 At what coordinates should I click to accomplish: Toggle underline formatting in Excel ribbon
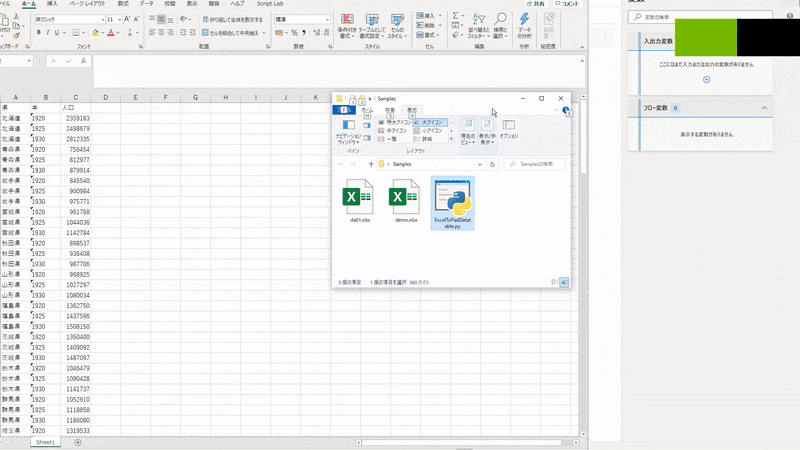tap(57, 33)
